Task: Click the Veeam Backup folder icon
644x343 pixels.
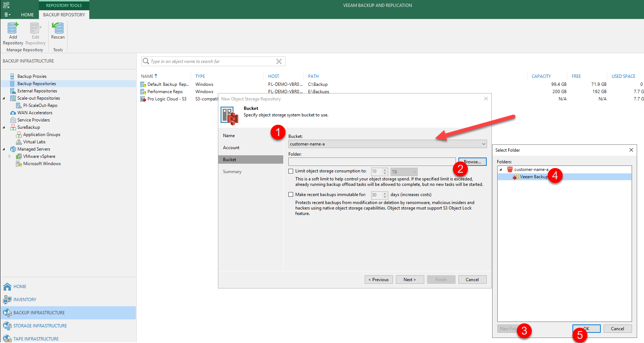Action: [515, 177]
